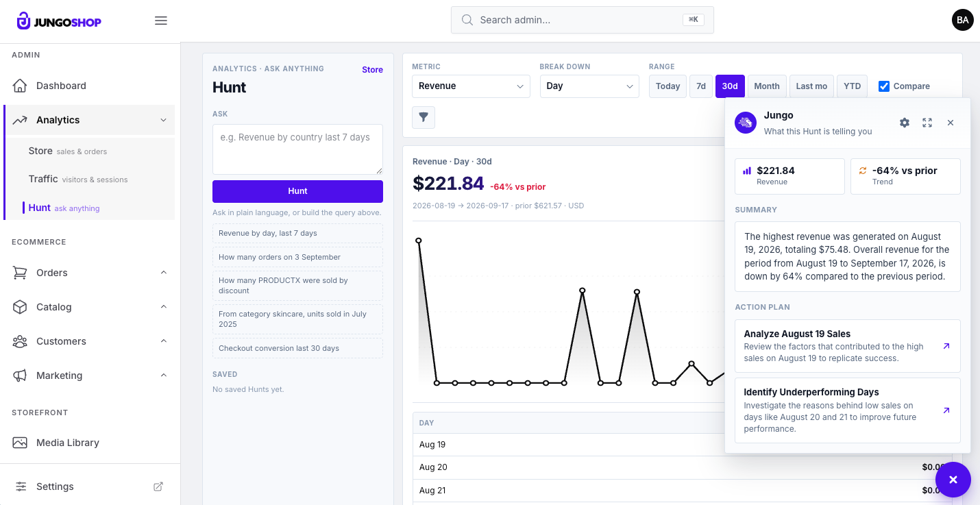This screenshot has width=980, height=505.
Task: Click the Orders cart icon
Action: pyautogui.click(x=20, y=273)
